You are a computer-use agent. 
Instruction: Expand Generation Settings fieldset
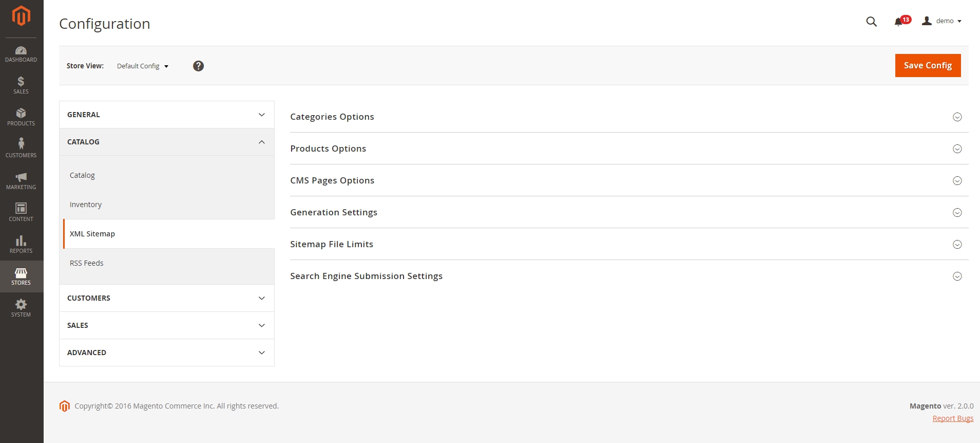pos(629,212)
